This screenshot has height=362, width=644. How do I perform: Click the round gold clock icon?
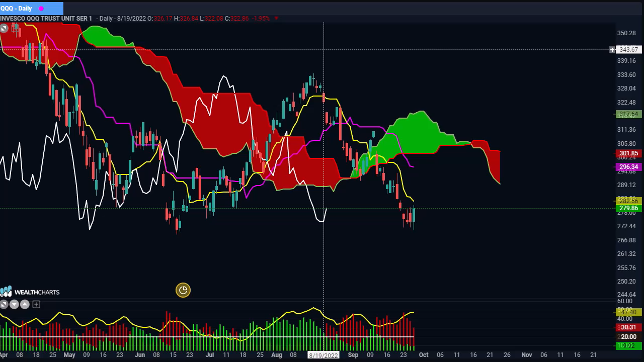(x=183, y=290)
